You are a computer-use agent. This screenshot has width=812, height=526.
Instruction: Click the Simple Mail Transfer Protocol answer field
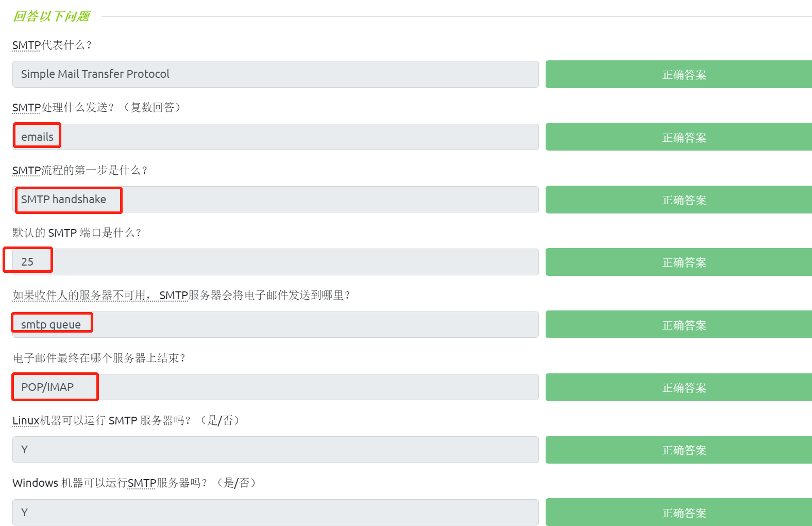276,74
